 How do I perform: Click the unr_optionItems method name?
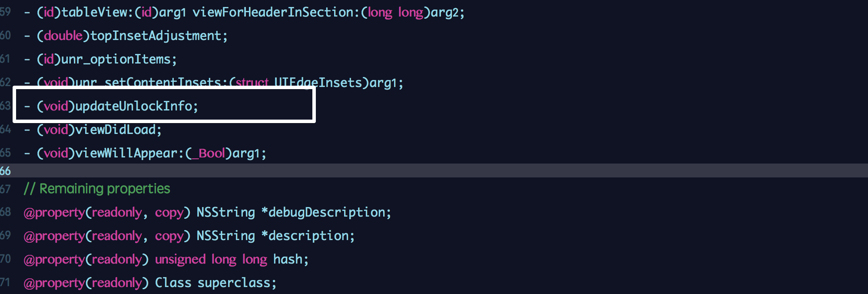point(116,59)
